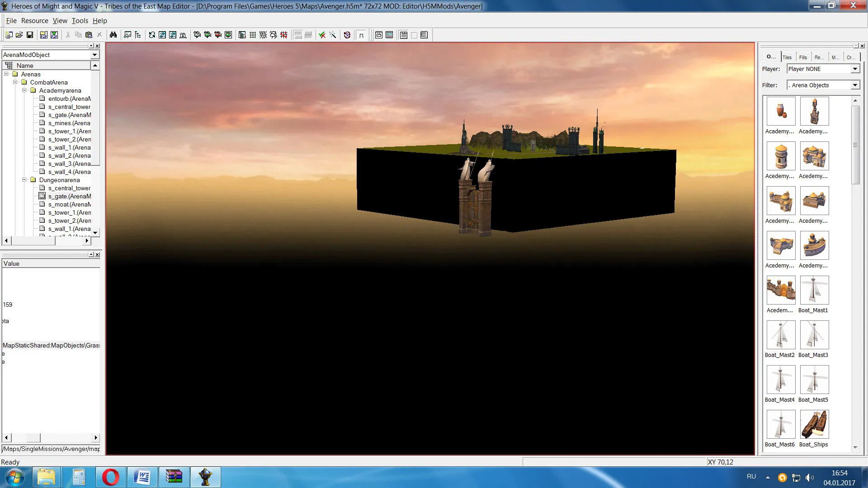The width and height of the screenshot is (868, 488).
Task: Click the magic wand toolbar icon
Action: 333,35
